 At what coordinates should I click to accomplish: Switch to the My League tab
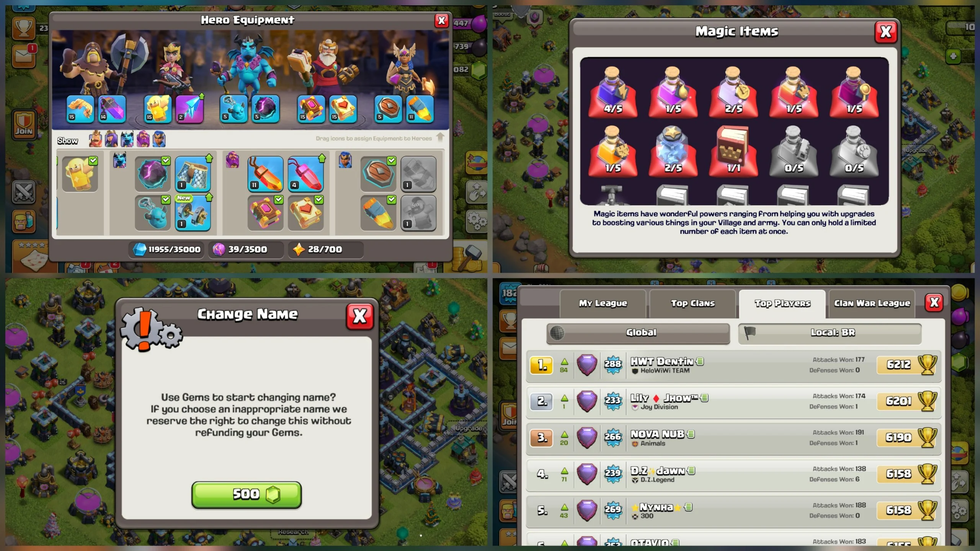pos(603,303)
